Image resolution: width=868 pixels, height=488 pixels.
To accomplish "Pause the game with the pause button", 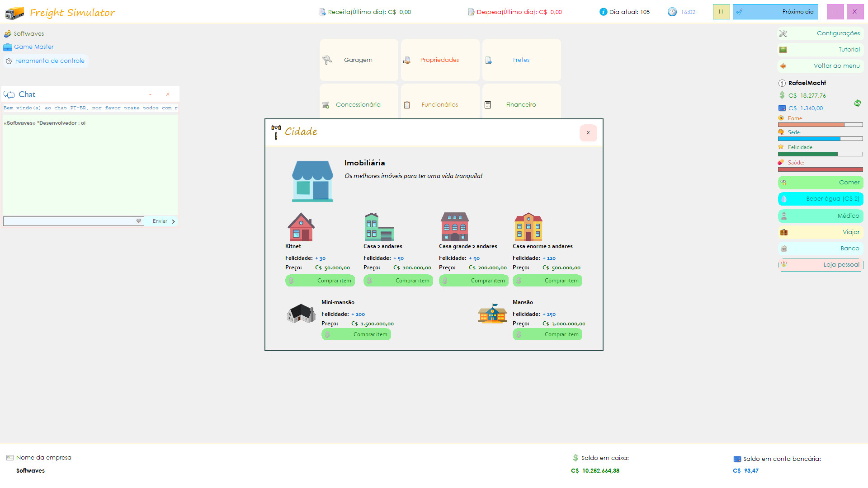I will click(721, 12).
